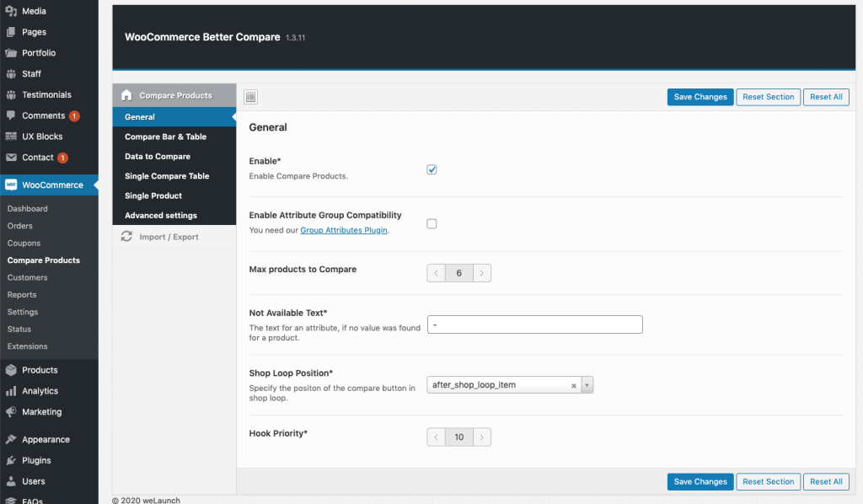Image resolution: width=863 pixels, height=504 pixels.
Task: Open WooCommerce Settings submenu item
Action: click(x=23, y=312)
